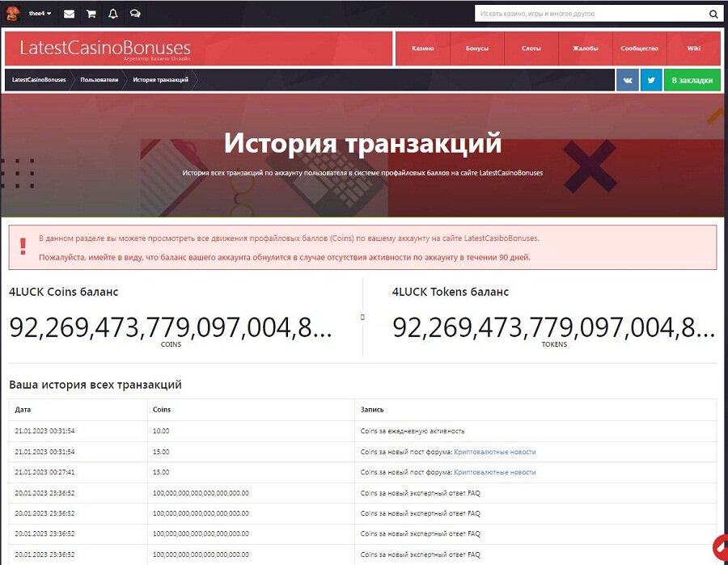Screen dimensions: 728x565
Task: Click the green В закладки button
Action: click(x=692, y=80)
